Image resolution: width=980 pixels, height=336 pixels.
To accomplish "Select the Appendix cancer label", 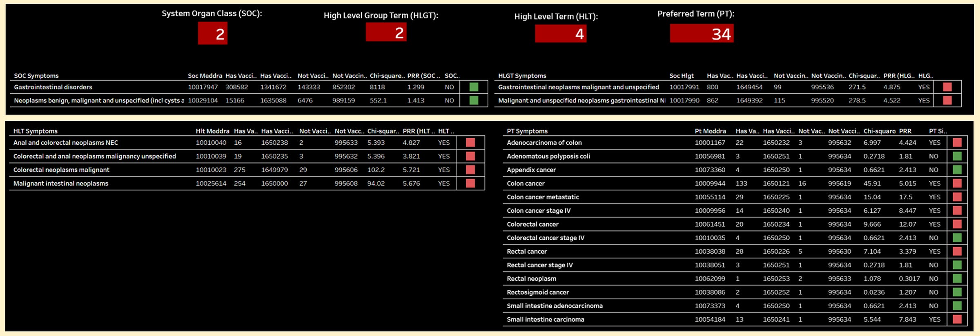I will coord(531,170).
